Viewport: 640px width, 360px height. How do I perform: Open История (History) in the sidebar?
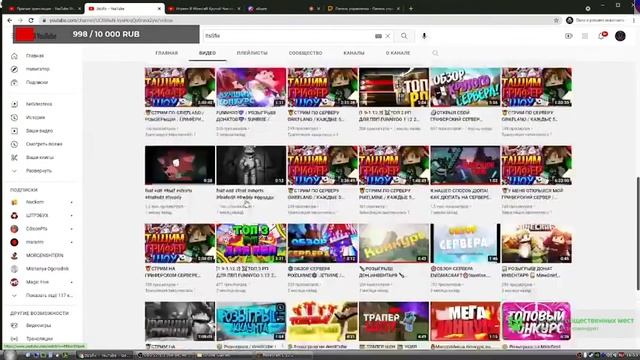[35, 118]
